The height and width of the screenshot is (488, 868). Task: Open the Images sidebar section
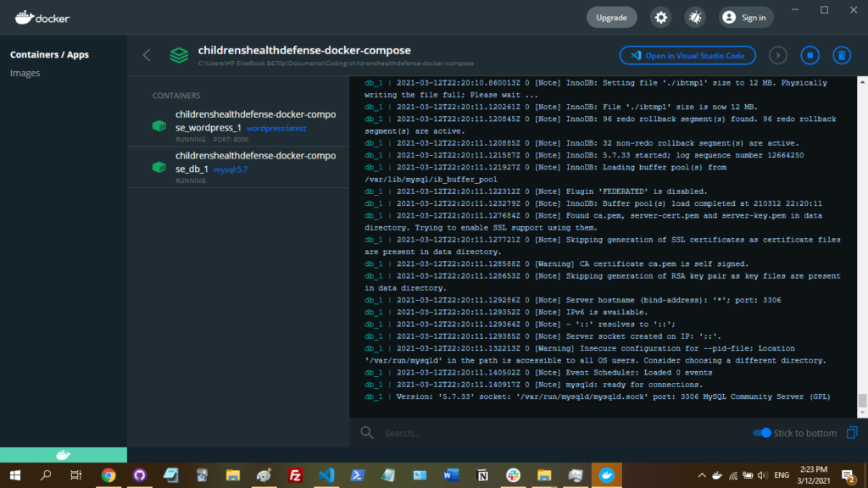[x=25, y=73]
